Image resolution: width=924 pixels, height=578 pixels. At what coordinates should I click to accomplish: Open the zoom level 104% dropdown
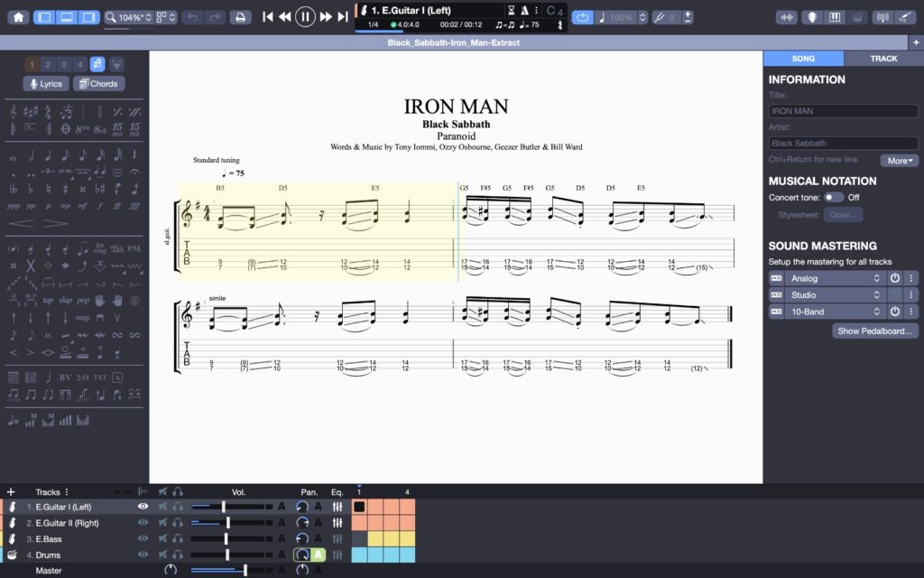(128, 17)
